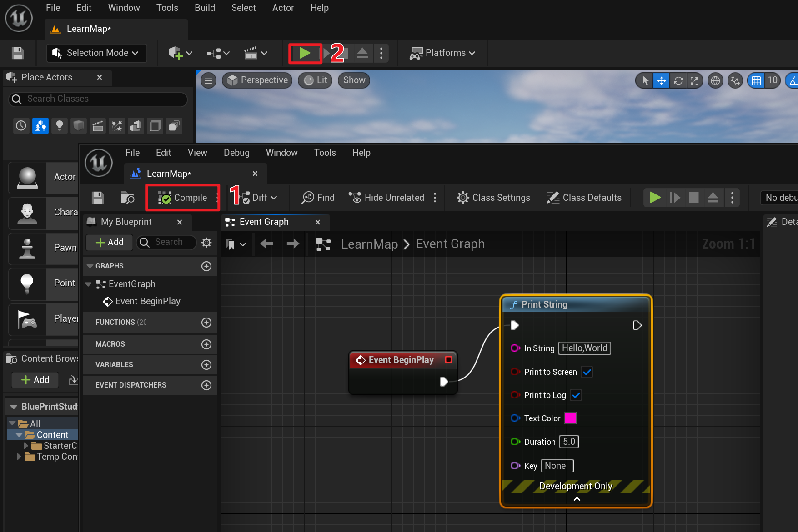The height and width of the screenshot is (532, 798).
Task: Search classes in Place Actors panel
Action: coord(98,99)
